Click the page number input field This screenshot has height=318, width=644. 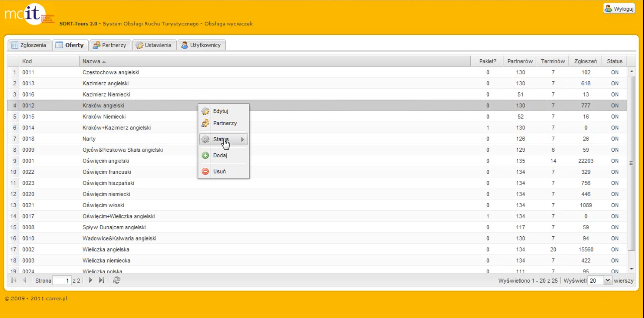62,280
